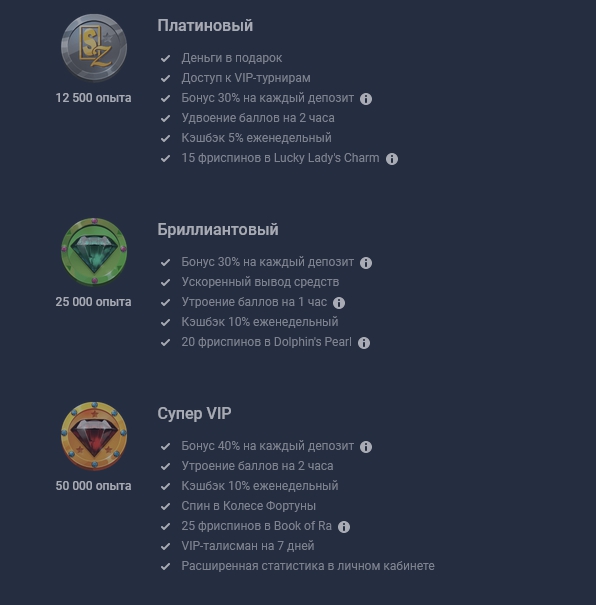Open info icon next to Lucky Lady's Charm freespins

point(392,159)
